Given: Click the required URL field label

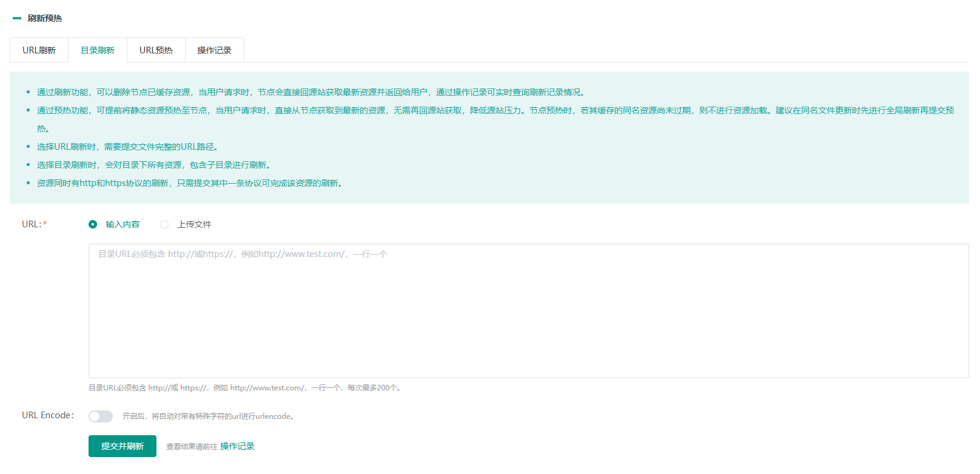Looking at the screenshot, I should click(34, 224).
